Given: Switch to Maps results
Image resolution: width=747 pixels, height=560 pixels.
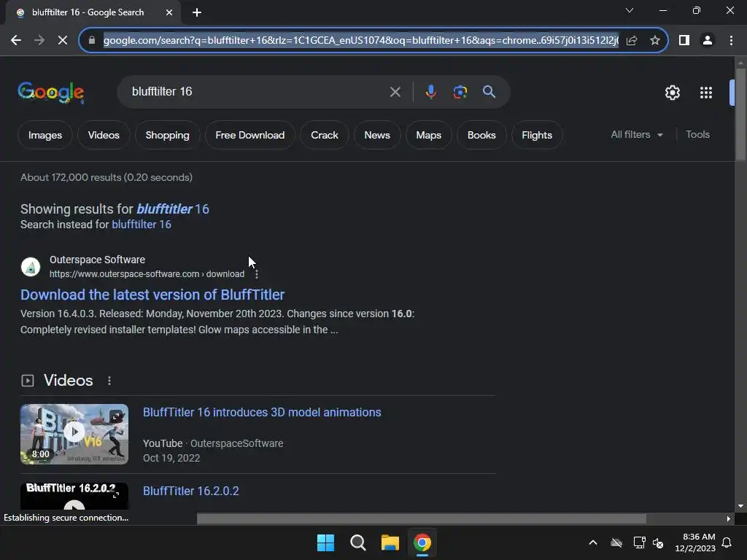Looking at the screenshot, I should point(428,135).
